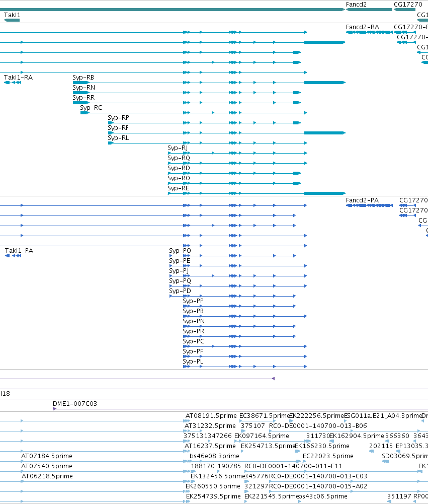This screenshot has height=504, width=428.
Task: Click the Takl1 gene label
Action: click(x=12, y=15)
